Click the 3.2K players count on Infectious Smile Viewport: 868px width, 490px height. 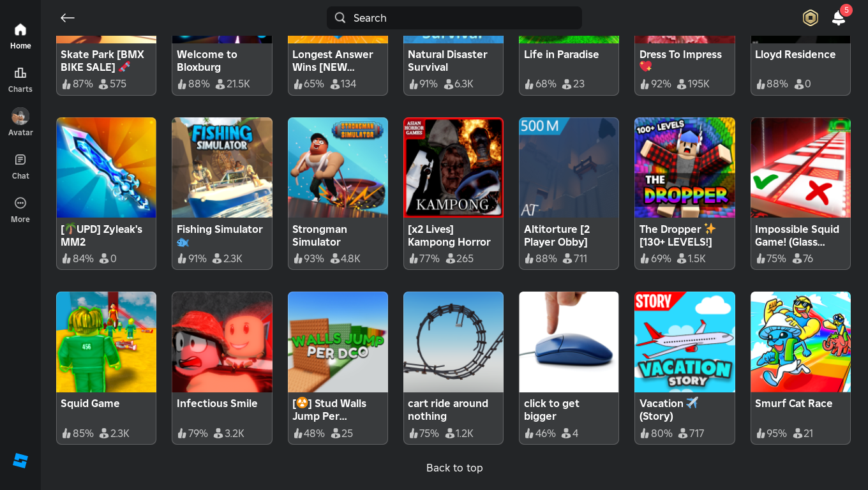(234, 433)
